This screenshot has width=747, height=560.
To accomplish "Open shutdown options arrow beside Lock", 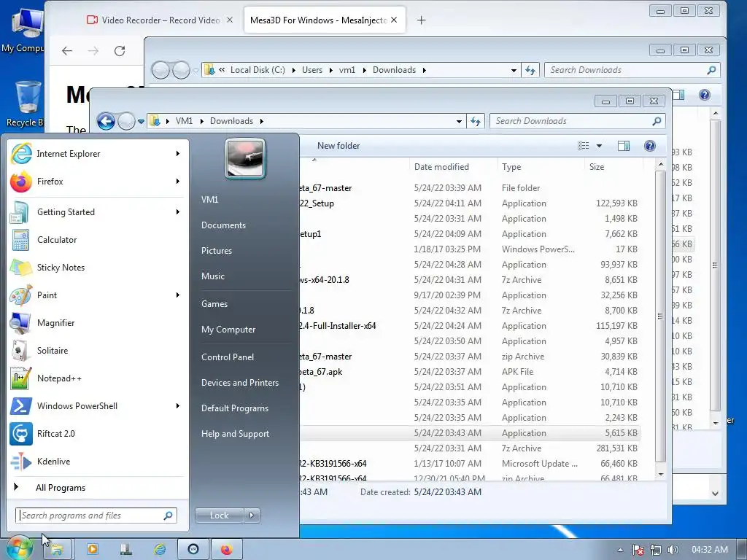I will click(252, 516).
